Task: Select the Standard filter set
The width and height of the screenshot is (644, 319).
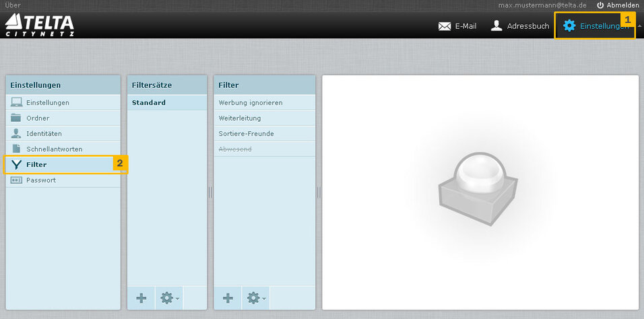Action: [167, 103]
